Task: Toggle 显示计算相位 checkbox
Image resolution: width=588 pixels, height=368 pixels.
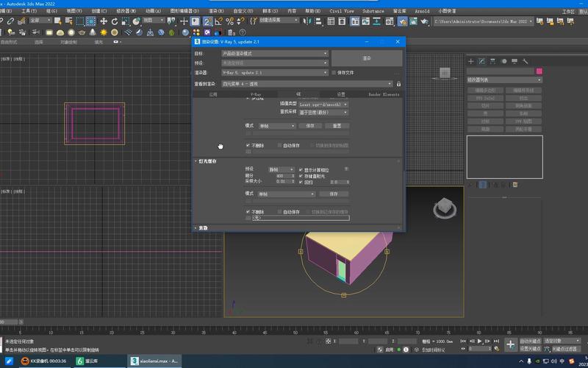Action: click(x=301, y=170)
